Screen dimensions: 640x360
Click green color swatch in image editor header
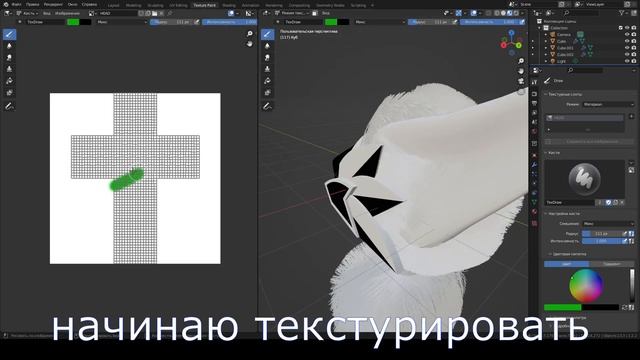click(x=73, y=22)
